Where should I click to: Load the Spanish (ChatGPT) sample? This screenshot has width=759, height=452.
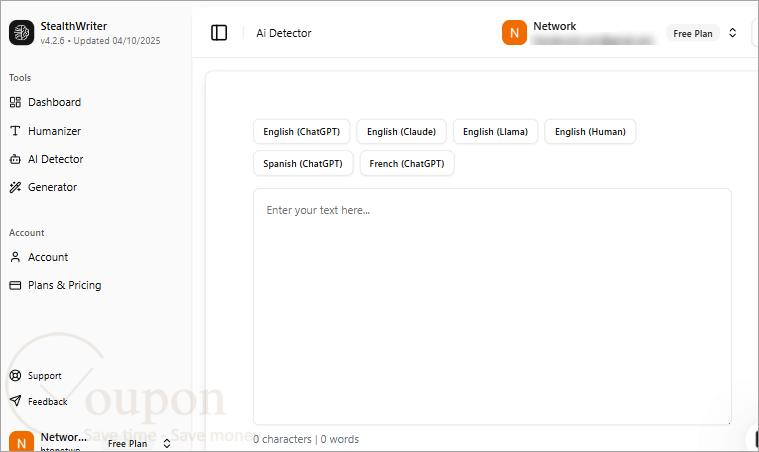coord(303,164)
